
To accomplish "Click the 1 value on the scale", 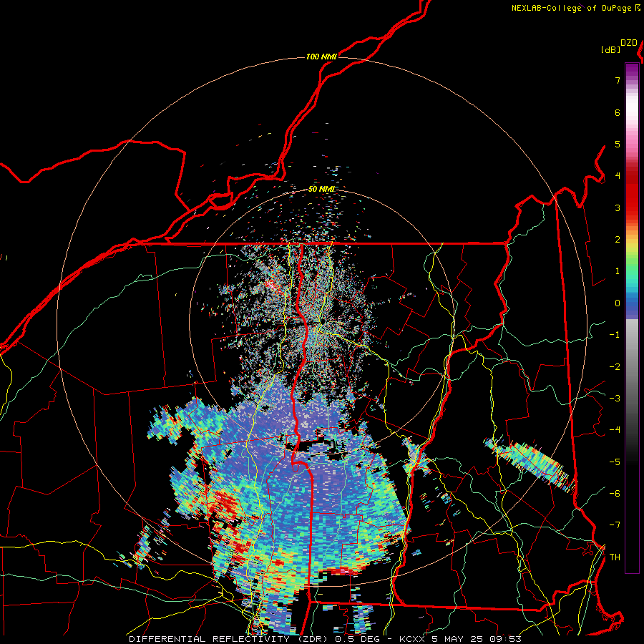I will [x=618, y=271].
